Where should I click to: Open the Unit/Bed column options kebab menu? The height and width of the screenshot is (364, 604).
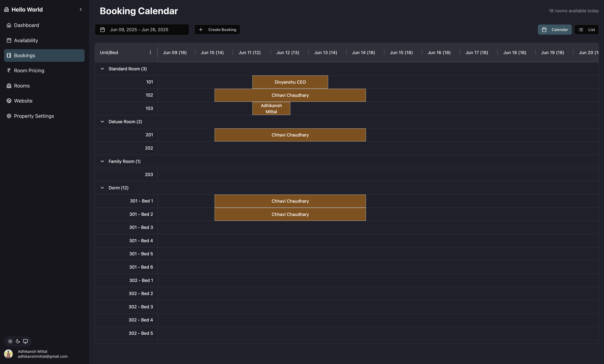pos(150,52)
